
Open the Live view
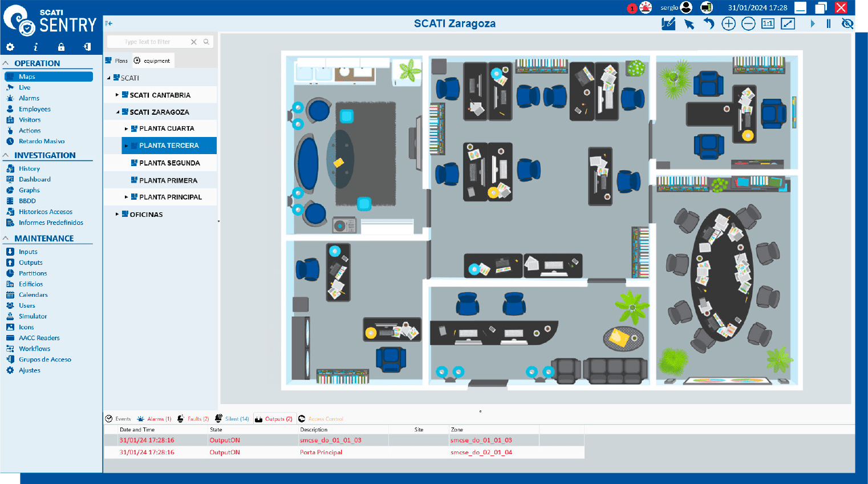pos(25,87)
